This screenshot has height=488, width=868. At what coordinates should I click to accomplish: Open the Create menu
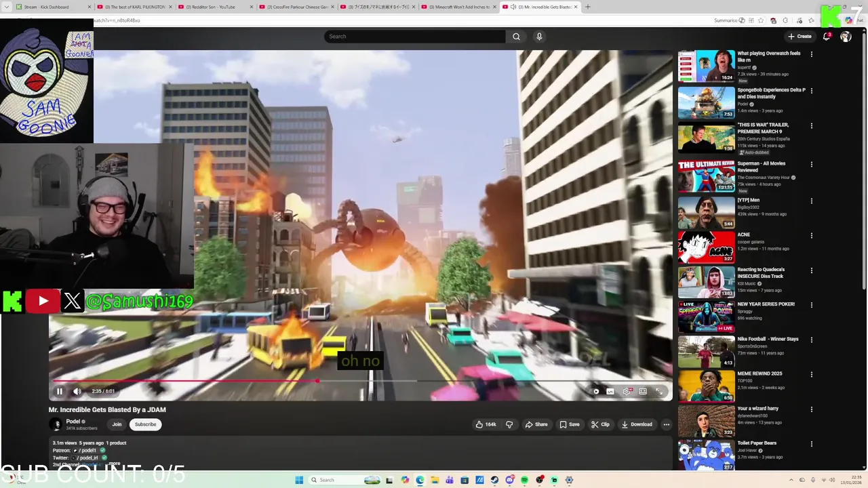click(800, 37)
